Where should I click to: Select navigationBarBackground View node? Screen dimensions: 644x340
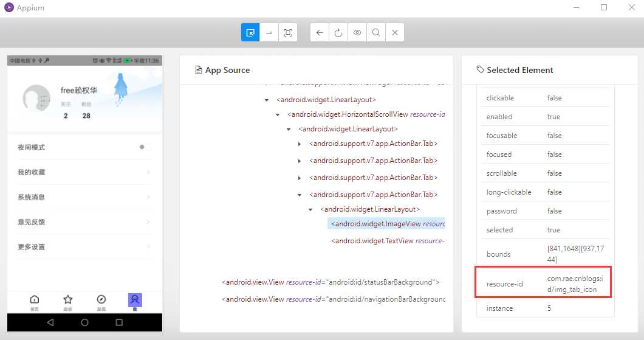point(333,299)
